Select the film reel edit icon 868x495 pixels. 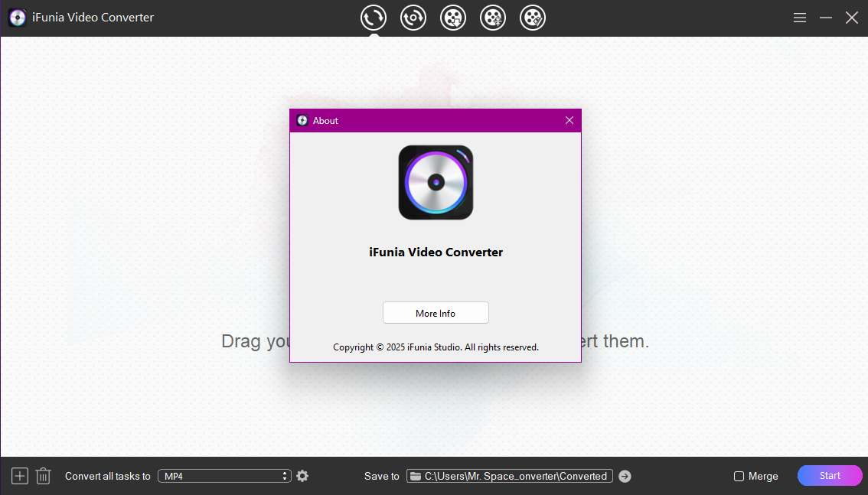[x=533, y=18]
